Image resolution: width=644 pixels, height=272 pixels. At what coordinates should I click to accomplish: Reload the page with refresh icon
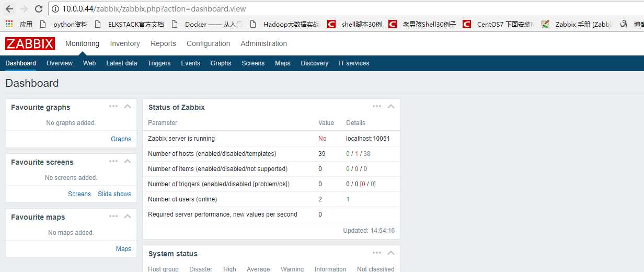pos(39,9)
